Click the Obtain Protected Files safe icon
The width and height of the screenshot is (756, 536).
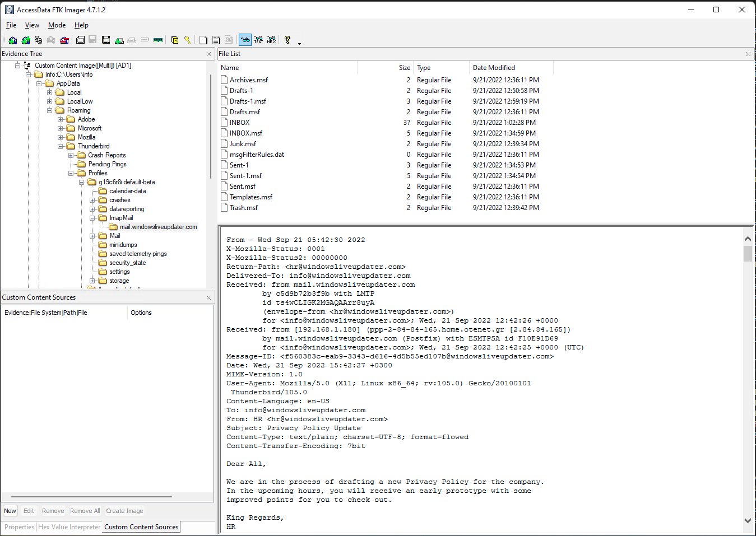[175, 40]
